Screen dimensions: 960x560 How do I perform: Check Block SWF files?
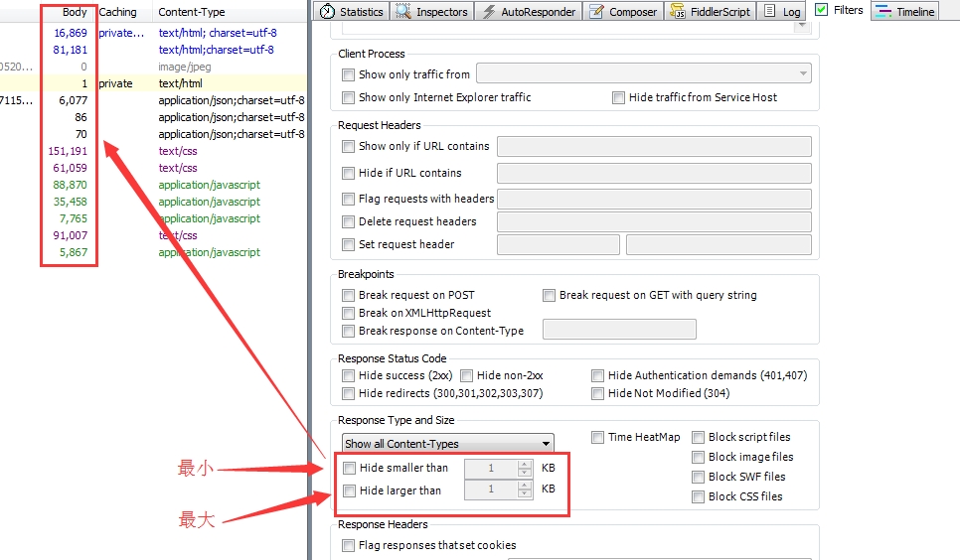click(x=698, y=477)
